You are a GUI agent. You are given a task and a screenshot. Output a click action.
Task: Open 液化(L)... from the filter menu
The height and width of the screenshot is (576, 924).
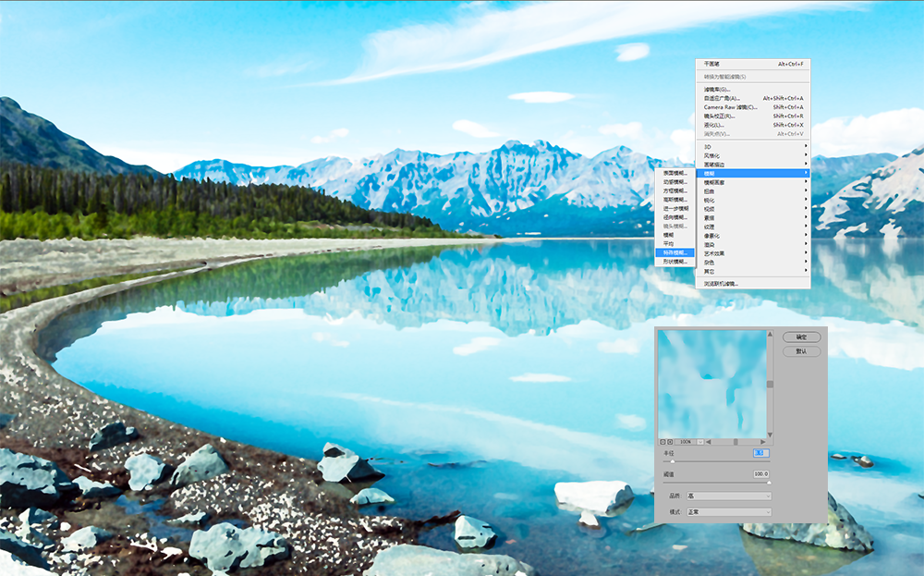752,125
